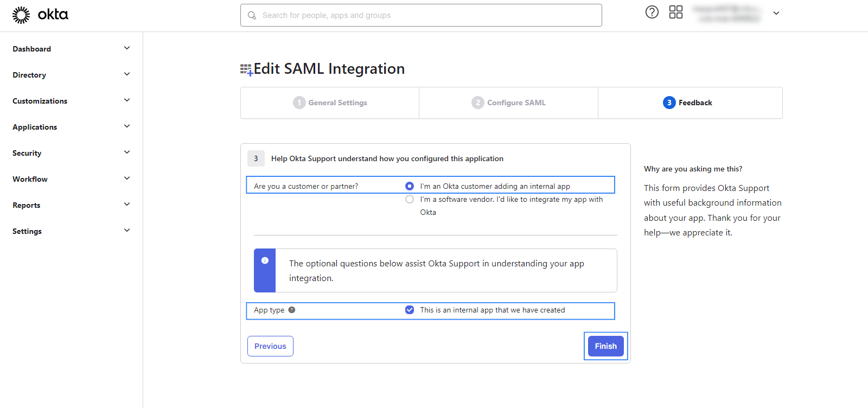
Task: Select Okta customer adding internal app option
Action: 410,186
